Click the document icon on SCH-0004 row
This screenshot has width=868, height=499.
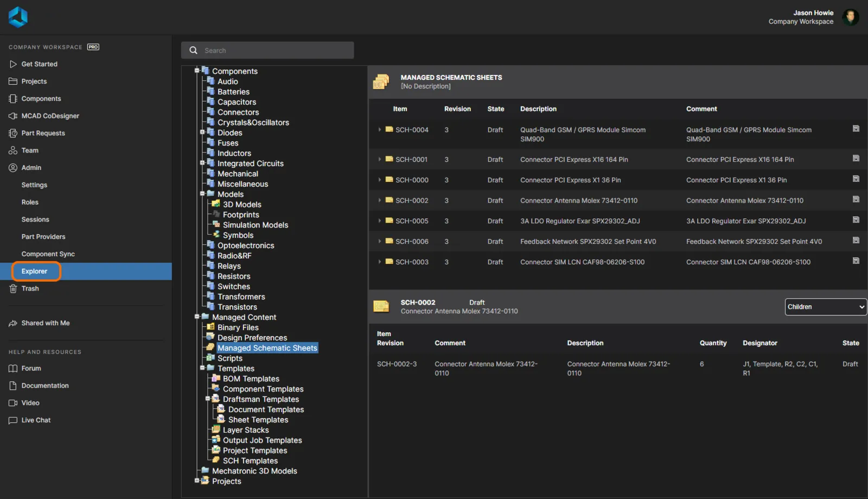point(856,129)
